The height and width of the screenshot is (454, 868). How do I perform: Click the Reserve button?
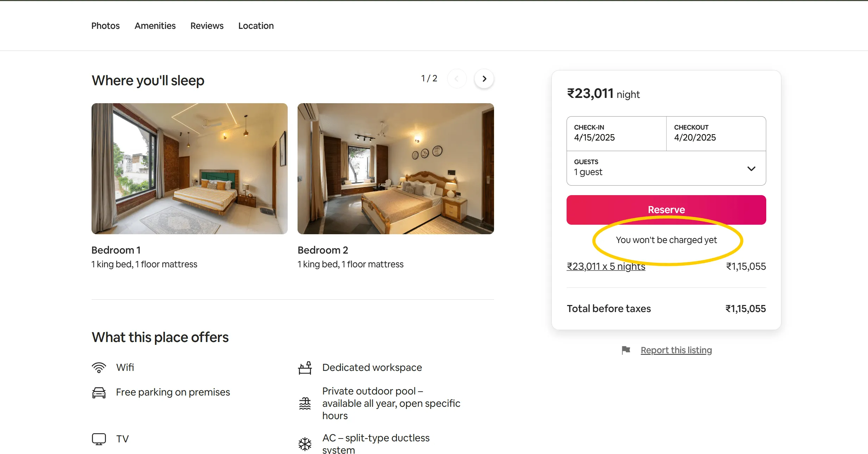click(x=666, y=210)
